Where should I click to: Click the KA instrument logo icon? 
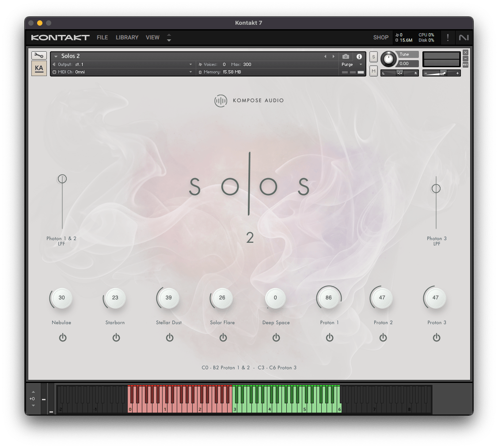tap(39, 68)
